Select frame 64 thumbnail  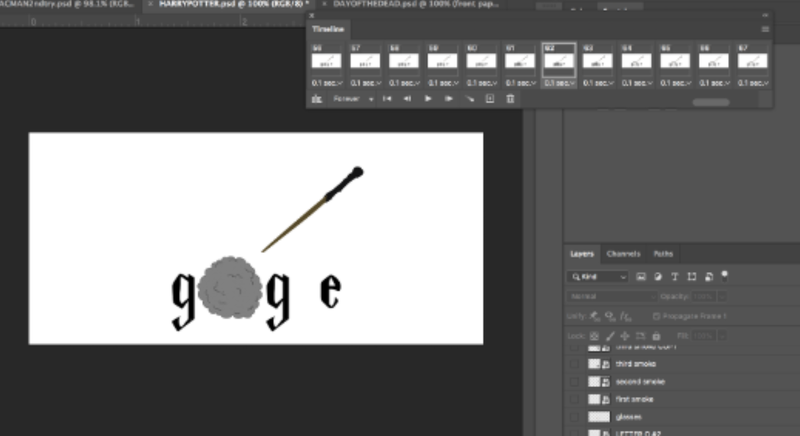click(636, 61)
